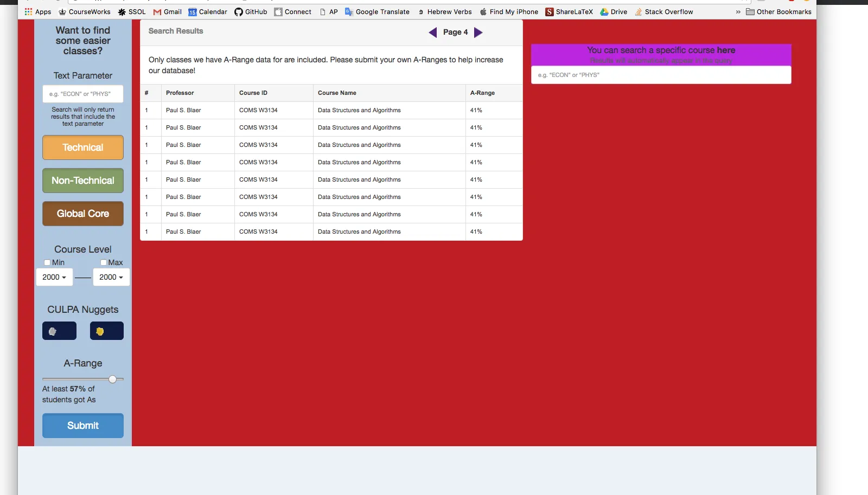
Task: Open the SSOL bookmark
Action: 132,11
